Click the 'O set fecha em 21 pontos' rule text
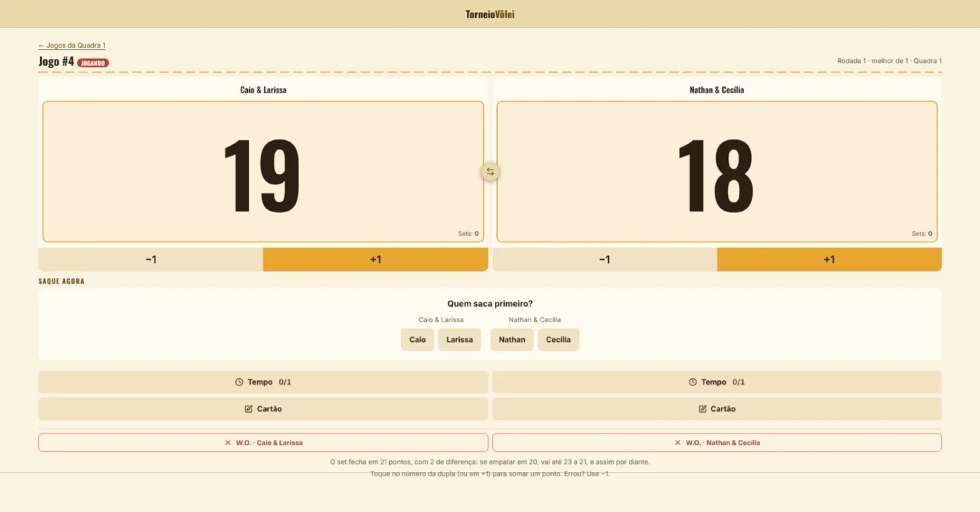Viewport: 980px width, 512px height. pos(490,462)
